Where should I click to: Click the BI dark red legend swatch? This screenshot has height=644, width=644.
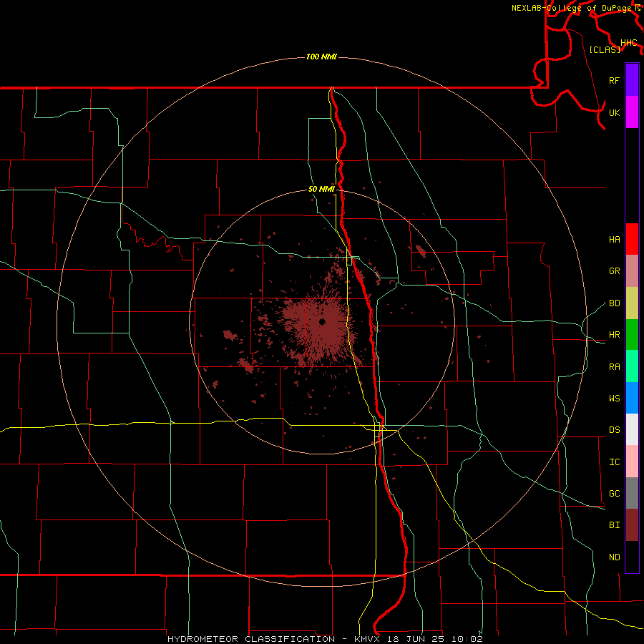click(632, 525)
